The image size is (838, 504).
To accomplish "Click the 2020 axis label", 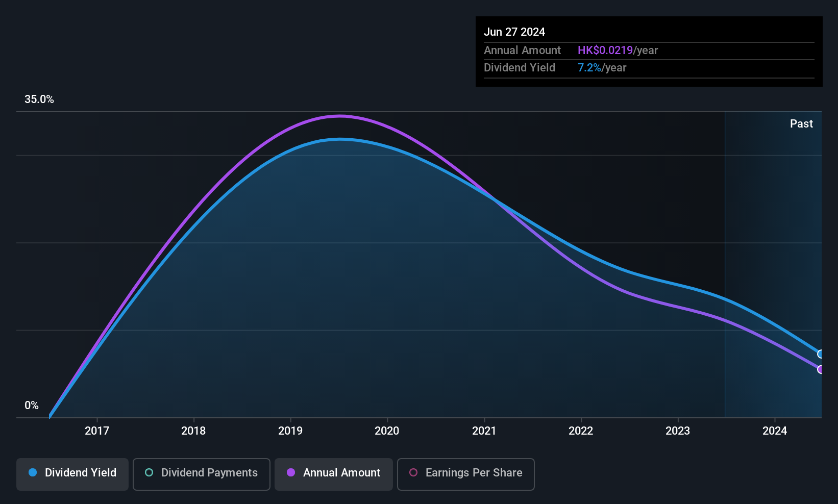I will [387, 431].
